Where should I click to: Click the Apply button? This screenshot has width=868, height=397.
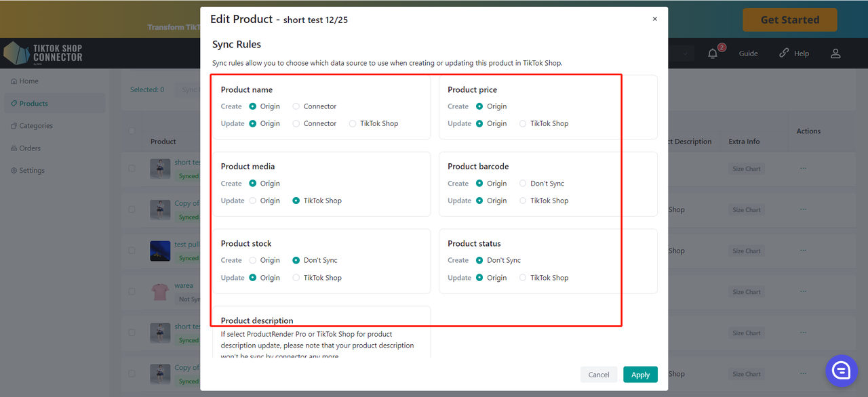(x=640, y=375)
